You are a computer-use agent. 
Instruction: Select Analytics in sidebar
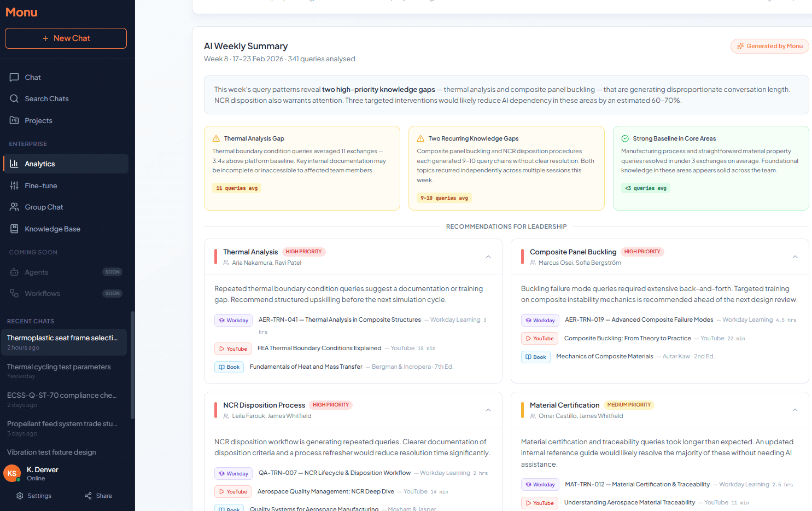tap(66, 164)
